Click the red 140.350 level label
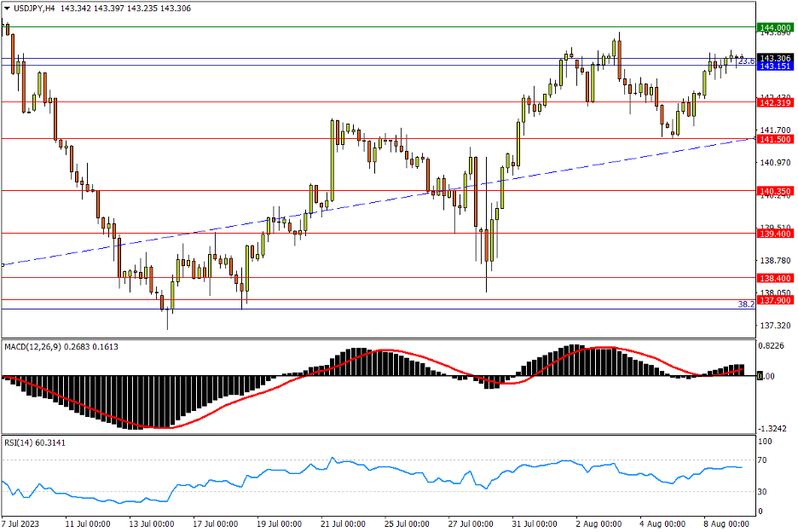 (x=775, y=191)
